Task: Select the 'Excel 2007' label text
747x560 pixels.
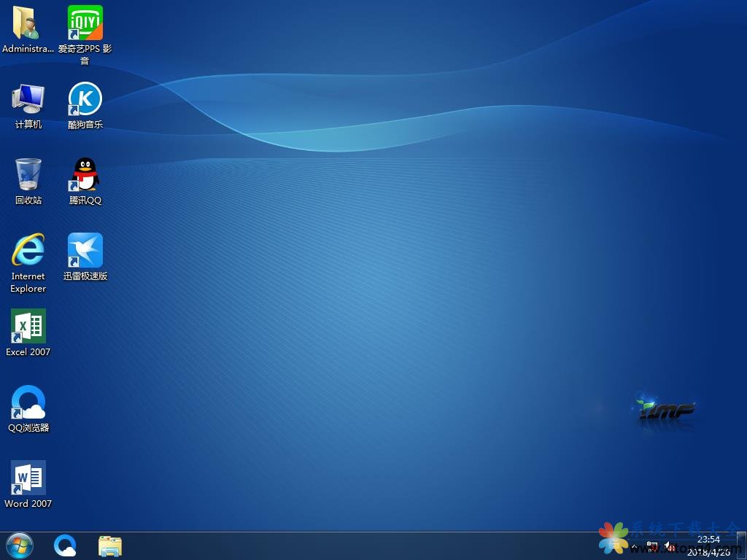Action: pyautogui.click(x=28, y=352)
